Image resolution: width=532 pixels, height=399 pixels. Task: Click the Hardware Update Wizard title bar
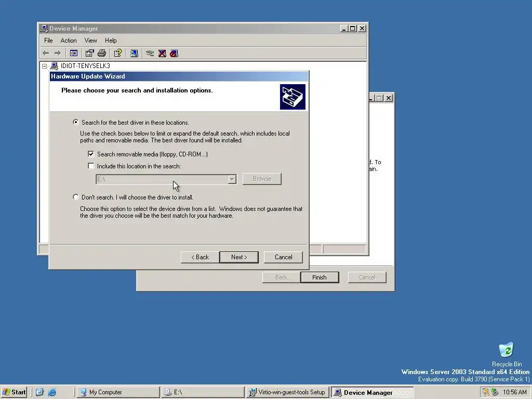(179, 76)
